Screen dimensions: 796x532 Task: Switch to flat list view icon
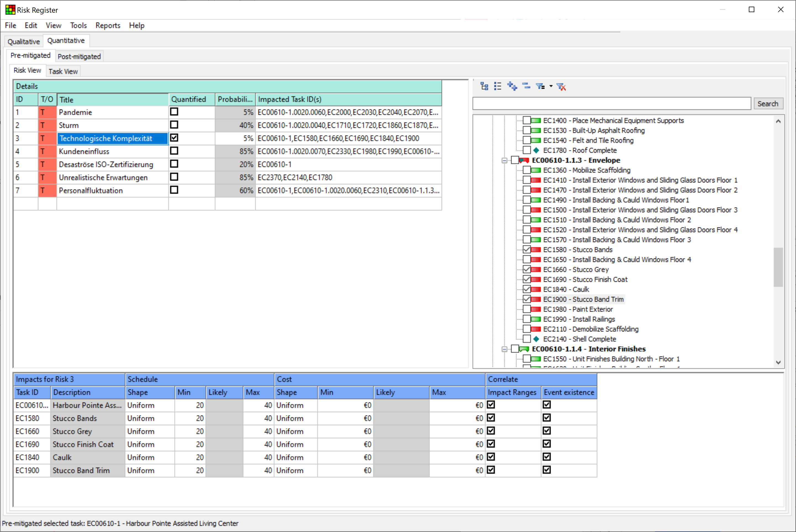[498, 87]
